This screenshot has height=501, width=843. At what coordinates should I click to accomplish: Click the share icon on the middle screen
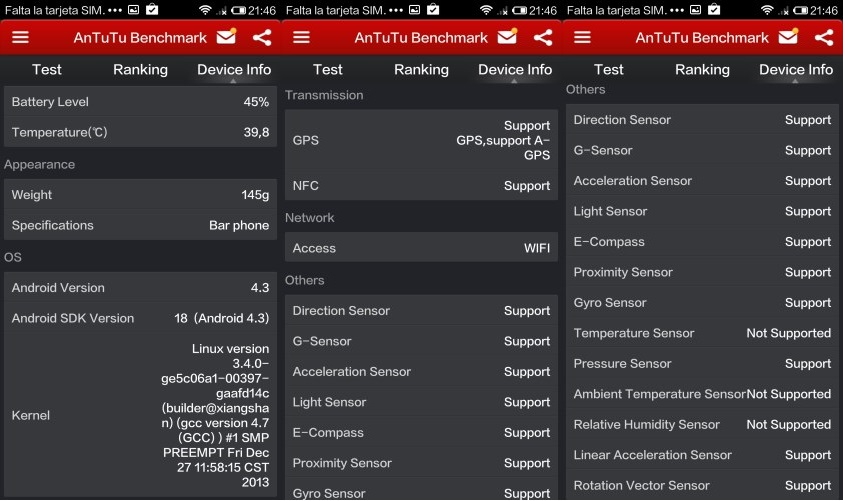(543, 38)
